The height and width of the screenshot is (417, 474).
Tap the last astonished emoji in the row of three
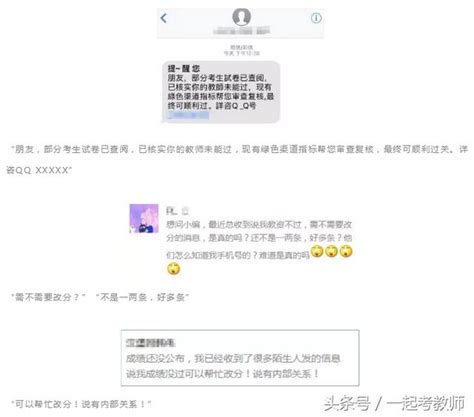pyautogui.click(x=346, y=251)
